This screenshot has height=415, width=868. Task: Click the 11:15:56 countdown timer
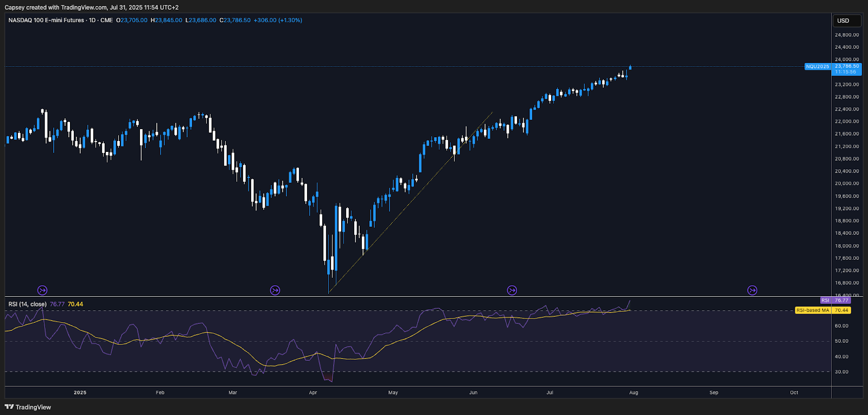tap(845, 72)
